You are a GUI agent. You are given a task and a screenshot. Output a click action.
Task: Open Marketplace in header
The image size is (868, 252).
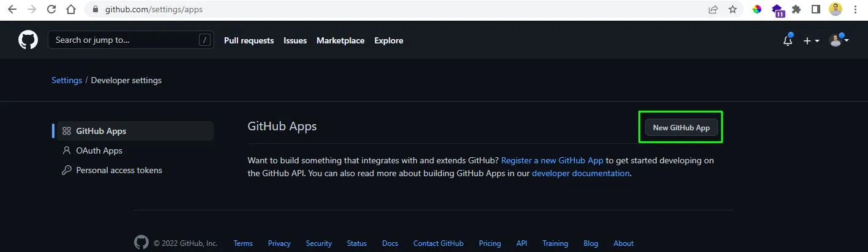(340, 40)
